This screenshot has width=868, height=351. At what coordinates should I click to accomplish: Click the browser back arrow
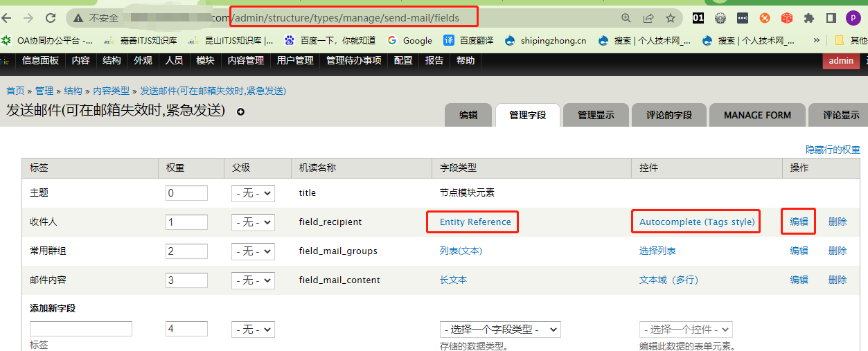(x=7, y=18)
